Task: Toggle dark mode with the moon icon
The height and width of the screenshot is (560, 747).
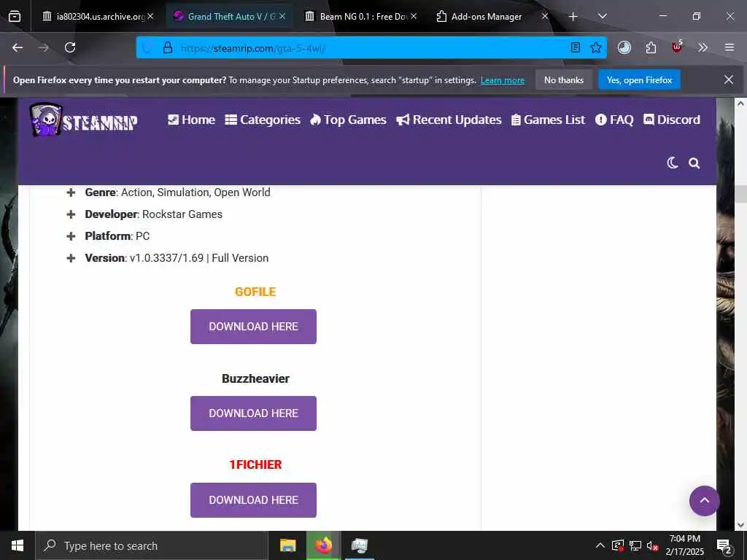Action: point(672,163)
